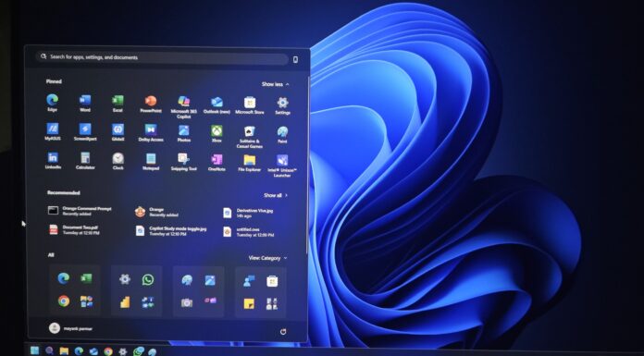The width and height of the screenshot is (644, 356).
Task: Open Search from the taskbar
Action: (49, 350)
